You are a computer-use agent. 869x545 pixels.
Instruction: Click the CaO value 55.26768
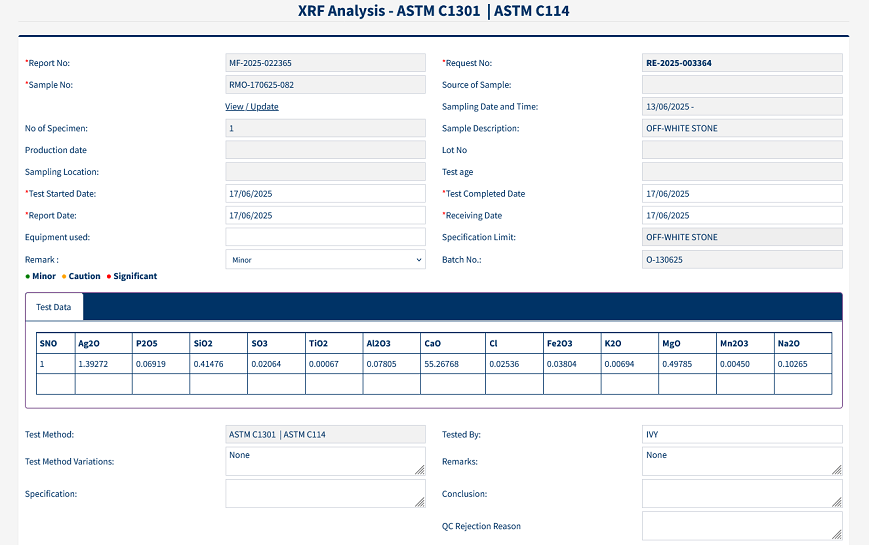click(x=441, y=364)
